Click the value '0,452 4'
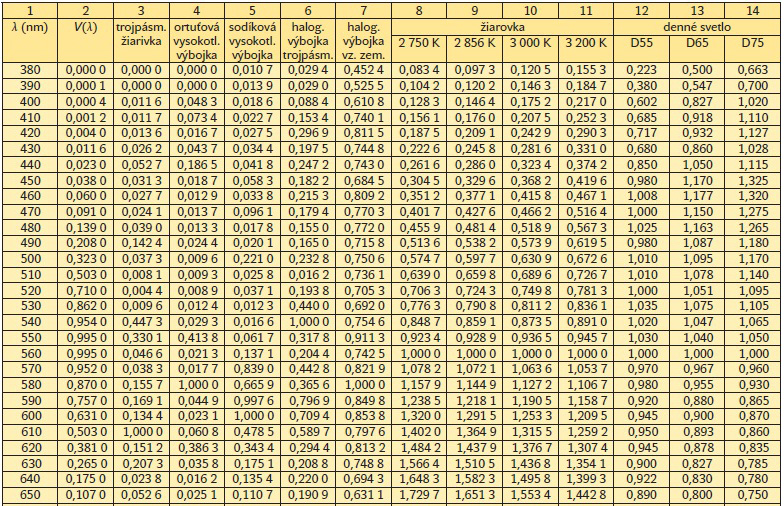784x506 pixels. click(364, 70)
